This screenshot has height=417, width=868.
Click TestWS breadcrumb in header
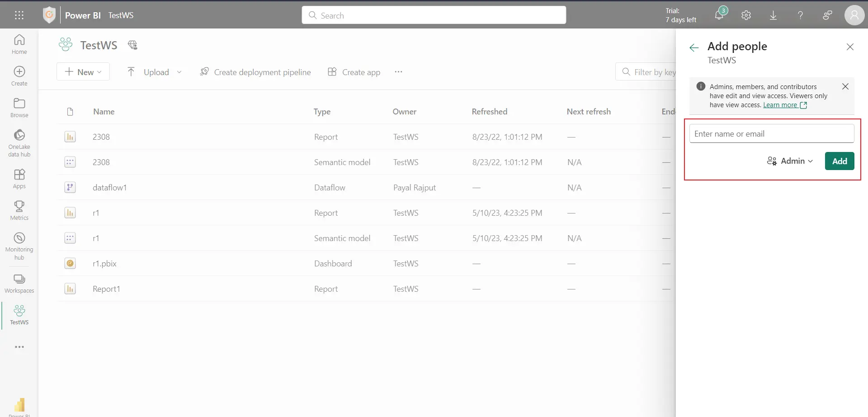click(121, 15)
